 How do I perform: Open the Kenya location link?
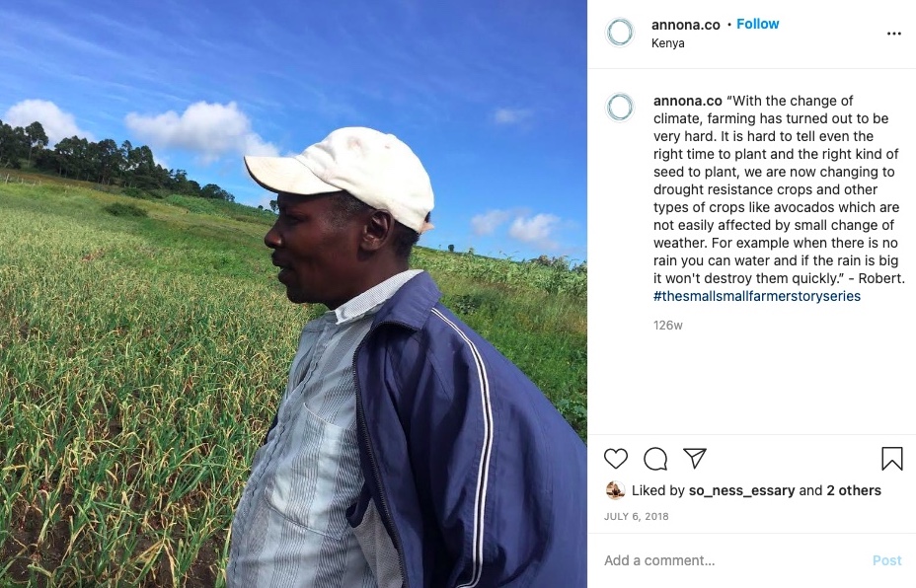pos(667,43)
